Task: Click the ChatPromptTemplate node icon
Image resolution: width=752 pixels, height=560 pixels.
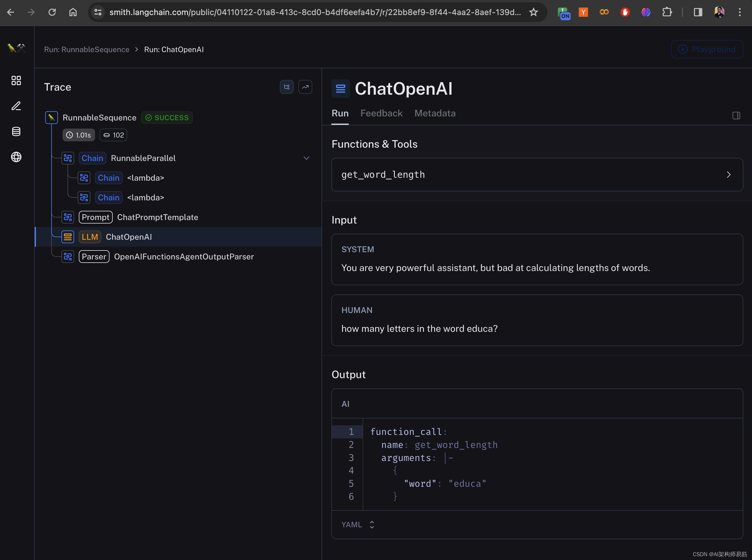Action: (x=68, y=217)
